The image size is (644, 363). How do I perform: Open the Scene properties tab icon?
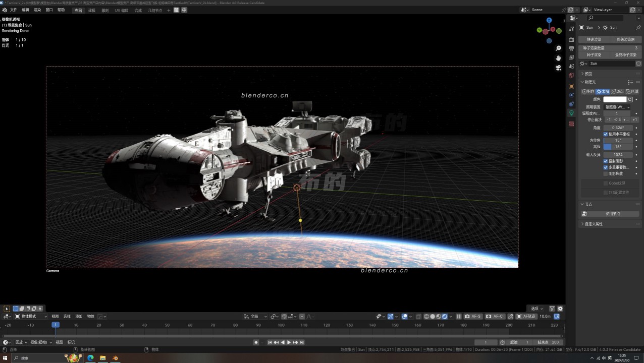click(x=571, y=67)
